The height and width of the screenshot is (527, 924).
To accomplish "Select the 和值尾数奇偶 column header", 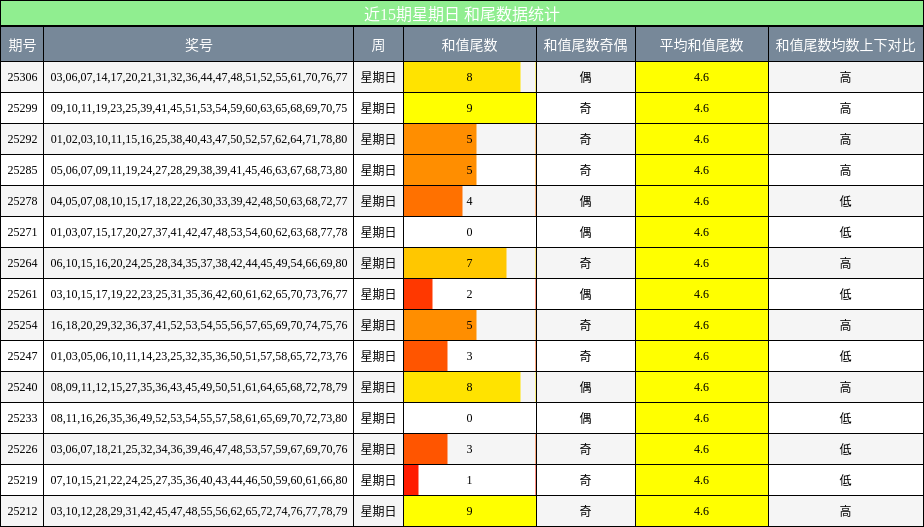I will (x=585, y=45).
